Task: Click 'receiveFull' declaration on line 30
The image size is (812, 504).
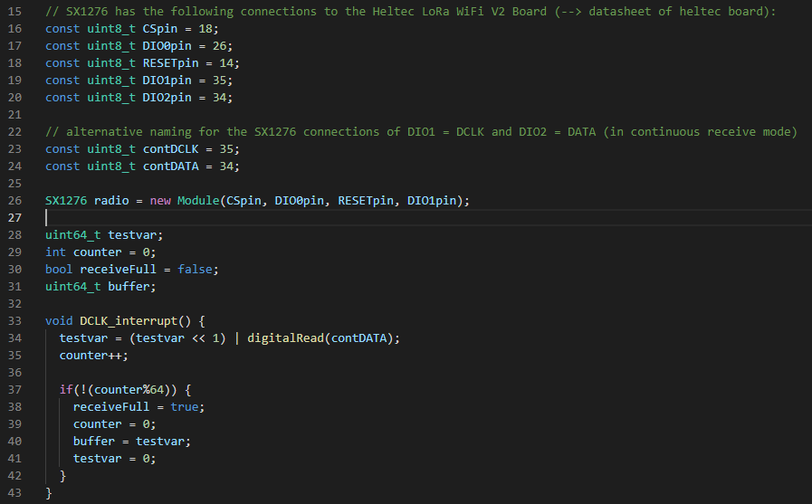Action: 118,269
